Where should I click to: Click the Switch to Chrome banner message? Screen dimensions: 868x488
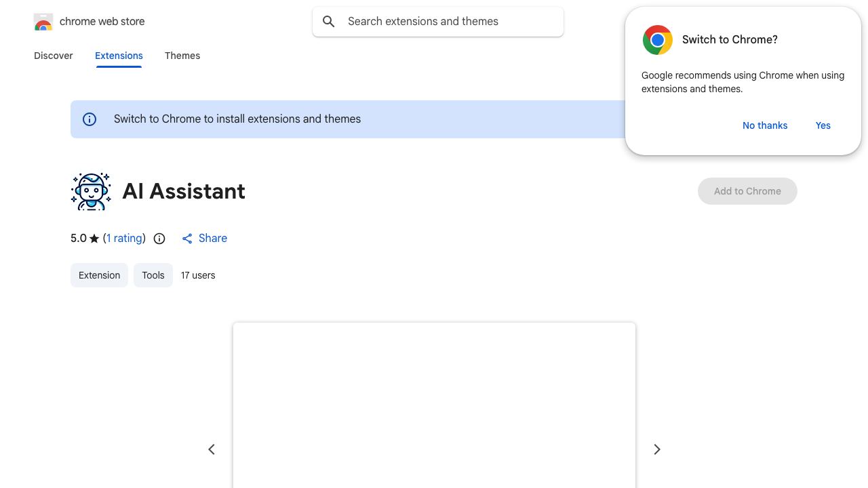[237, 119]
